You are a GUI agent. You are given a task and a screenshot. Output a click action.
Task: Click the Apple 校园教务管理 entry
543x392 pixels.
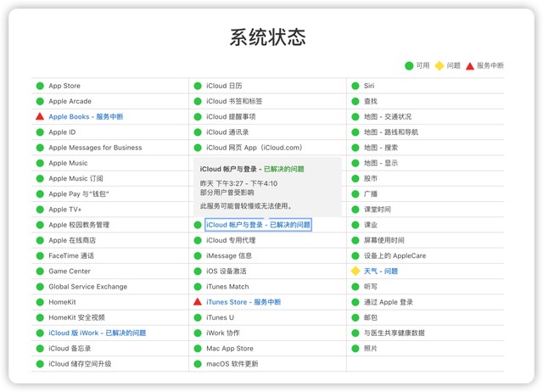79,225
